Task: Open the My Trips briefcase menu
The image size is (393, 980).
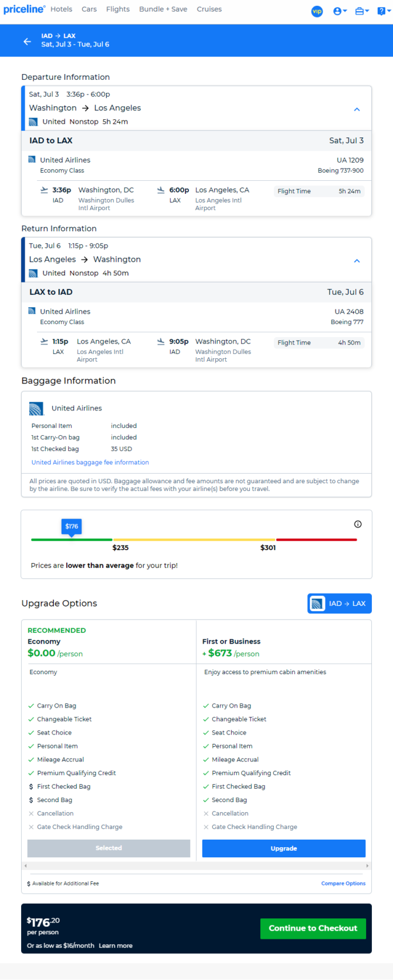Action: [x=362, y=11]
